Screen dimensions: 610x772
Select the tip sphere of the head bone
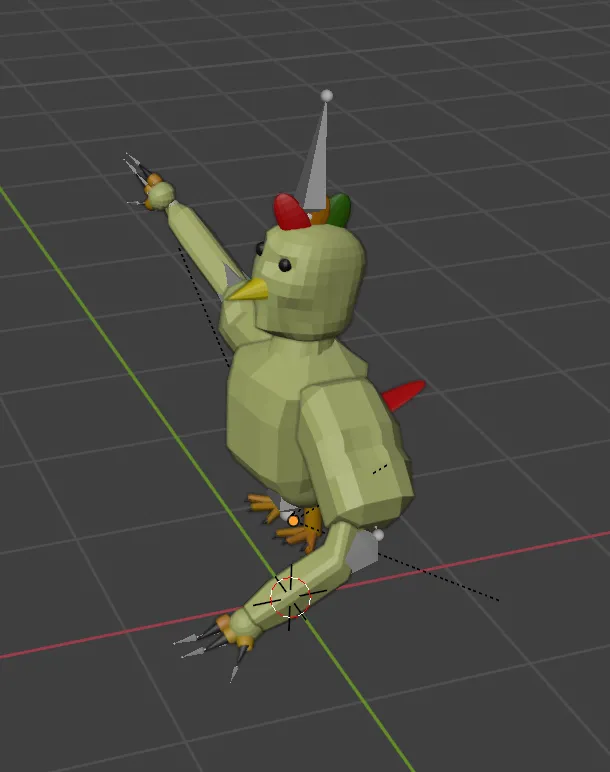coord(326,96)
